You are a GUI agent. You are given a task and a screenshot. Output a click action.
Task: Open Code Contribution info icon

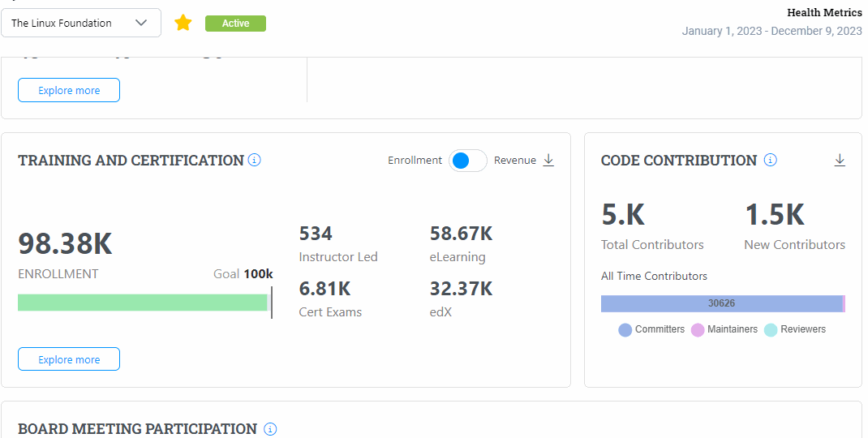pyautogui.click(x=770, y=161)
